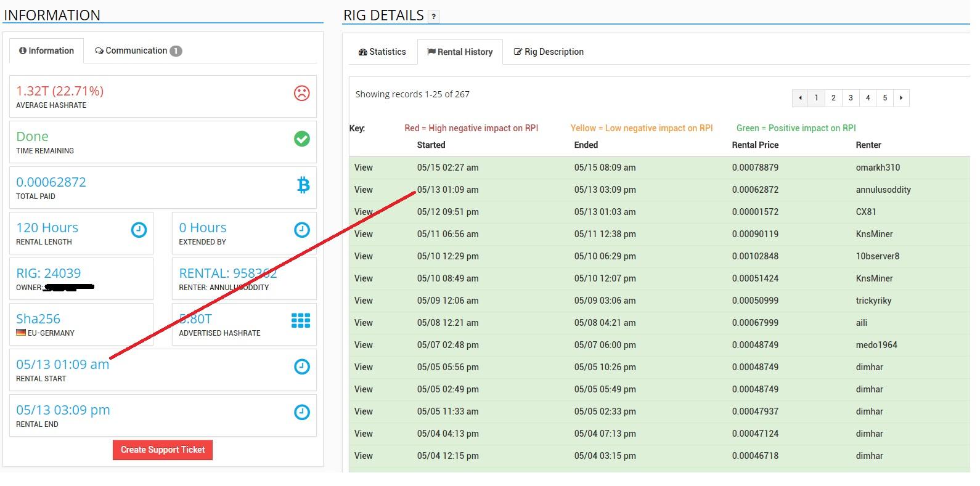
Task: View the rental by CX81
Action: tap(364, 212)
